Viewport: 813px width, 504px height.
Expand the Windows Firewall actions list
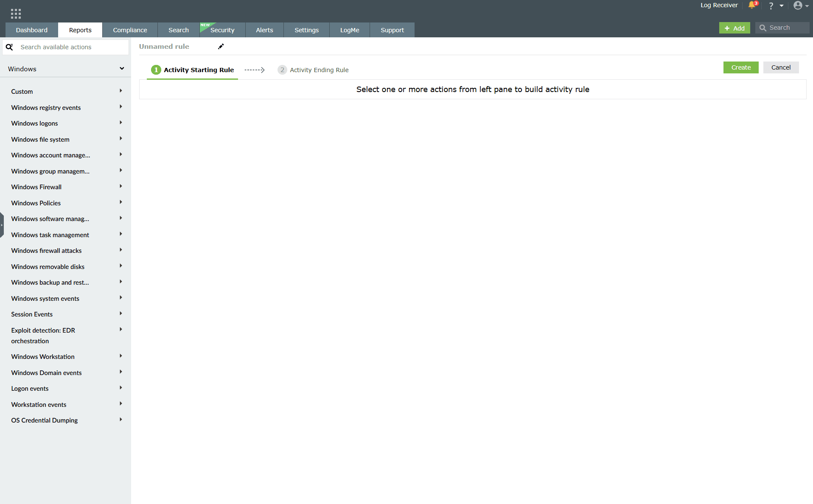click(x=121, y=186)
